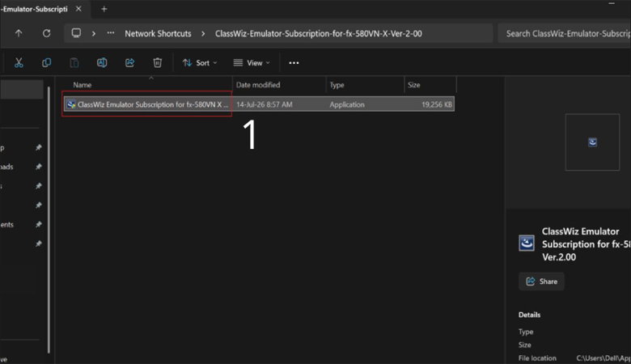Add a new tab with plus button
The width and height of the screenshot is (631, 364).
(x=104, y=9)
